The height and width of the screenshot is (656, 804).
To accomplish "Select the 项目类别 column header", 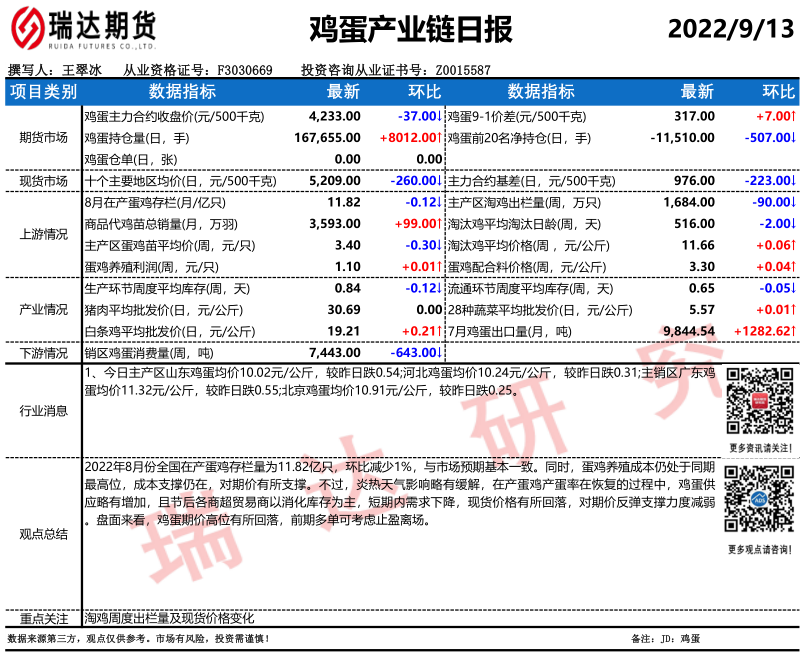I will (x=41, y=93).
